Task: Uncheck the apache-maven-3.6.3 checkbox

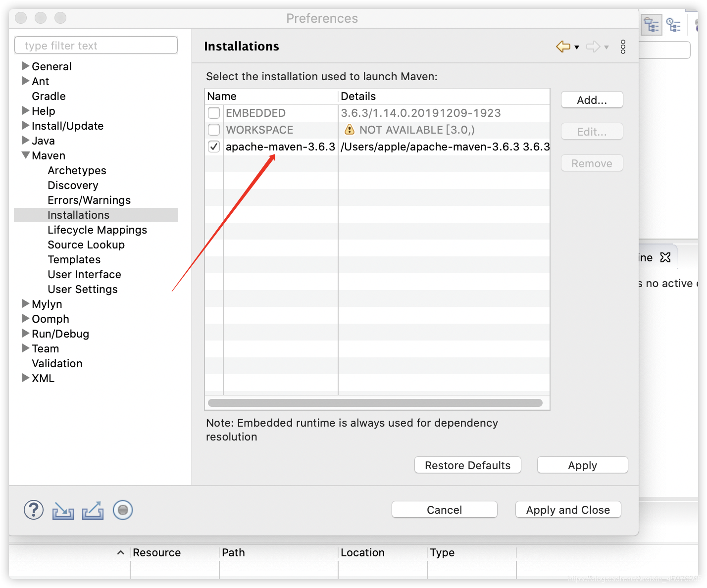Action: coord(214,147)
